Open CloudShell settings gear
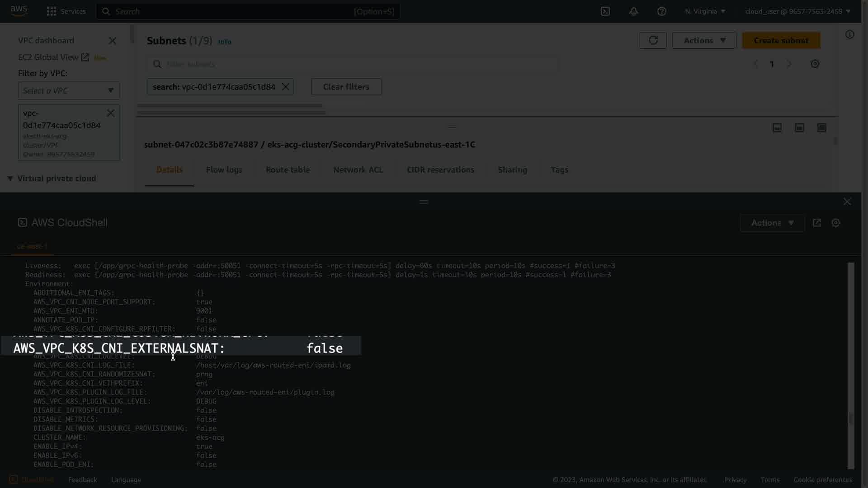 (835, 223)
